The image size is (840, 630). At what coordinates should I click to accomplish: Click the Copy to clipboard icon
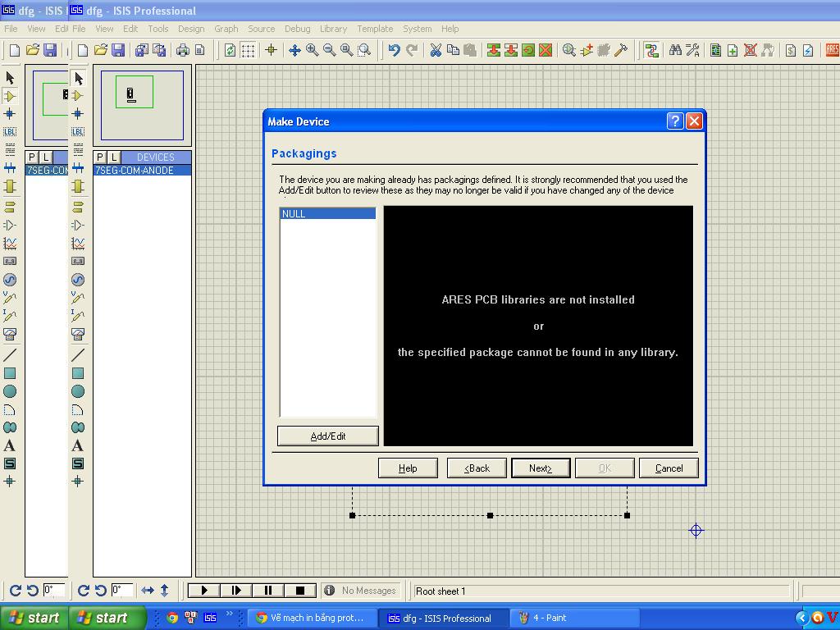pos(453,50)
